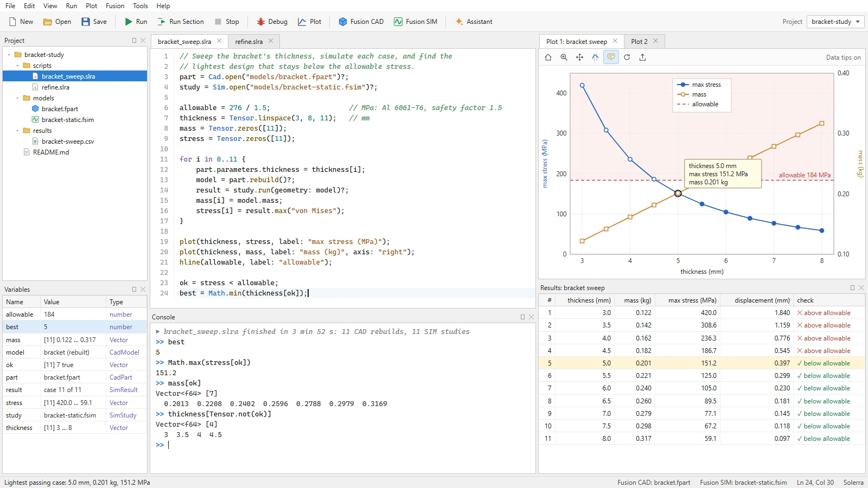Open a file via toolbar
868x488 pixels.
point(58,22)
